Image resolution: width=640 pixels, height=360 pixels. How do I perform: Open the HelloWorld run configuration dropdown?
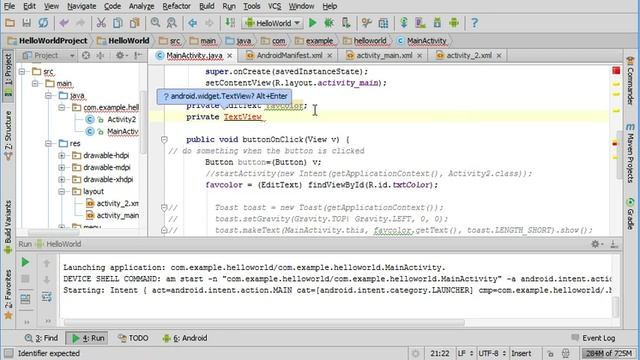tap(272, 23)
